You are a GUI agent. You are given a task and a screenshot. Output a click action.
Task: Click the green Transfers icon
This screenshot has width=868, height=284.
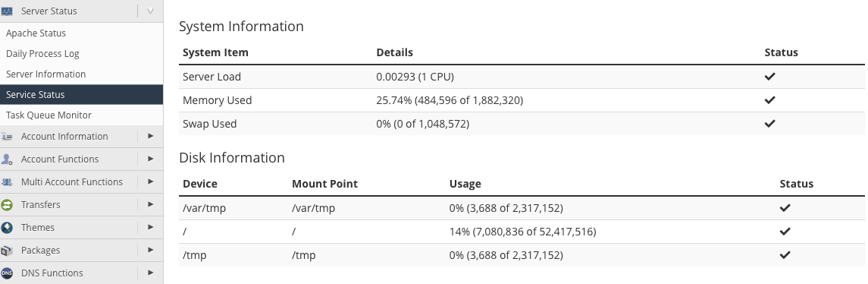point(7,205)
